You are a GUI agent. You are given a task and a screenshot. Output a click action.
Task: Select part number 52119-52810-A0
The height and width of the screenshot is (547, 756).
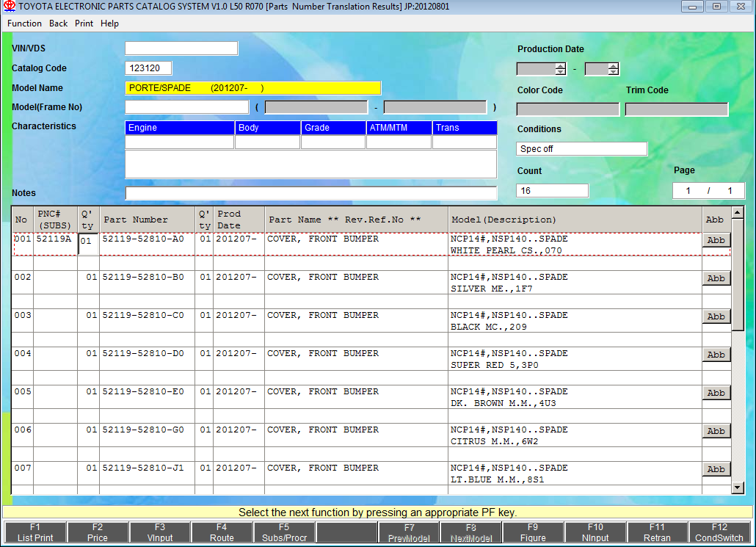click(142, 239)
